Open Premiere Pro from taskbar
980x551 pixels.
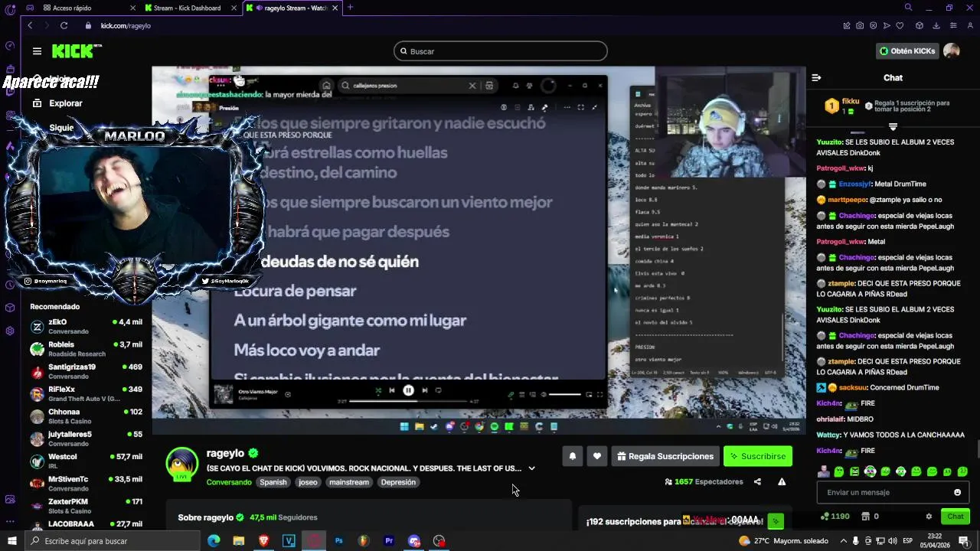(389, 541)
